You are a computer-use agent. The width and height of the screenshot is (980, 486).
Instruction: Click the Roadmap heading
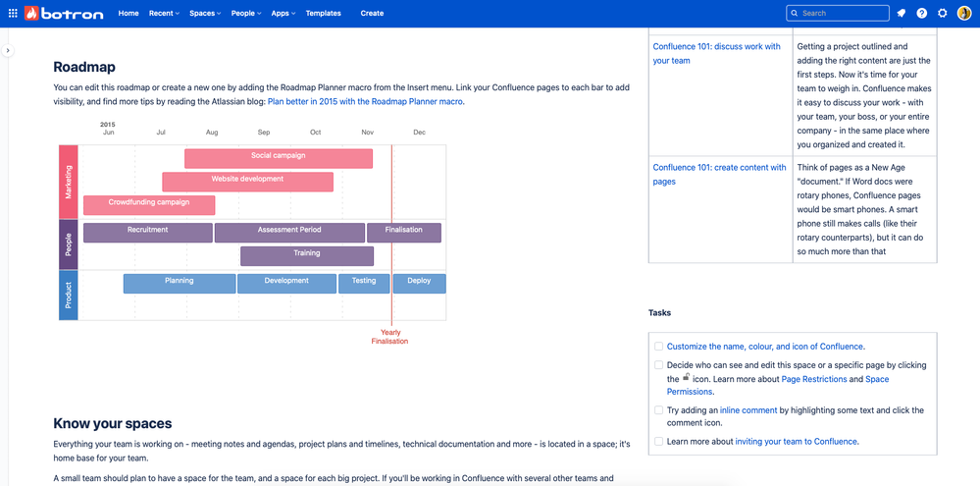point(84,67)
